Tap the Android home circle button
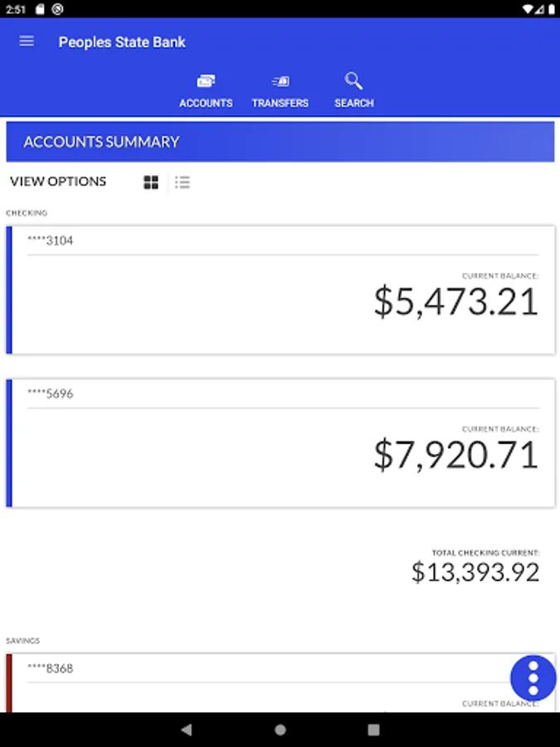The height and width of the screenshot is (747, 560). 280,730
